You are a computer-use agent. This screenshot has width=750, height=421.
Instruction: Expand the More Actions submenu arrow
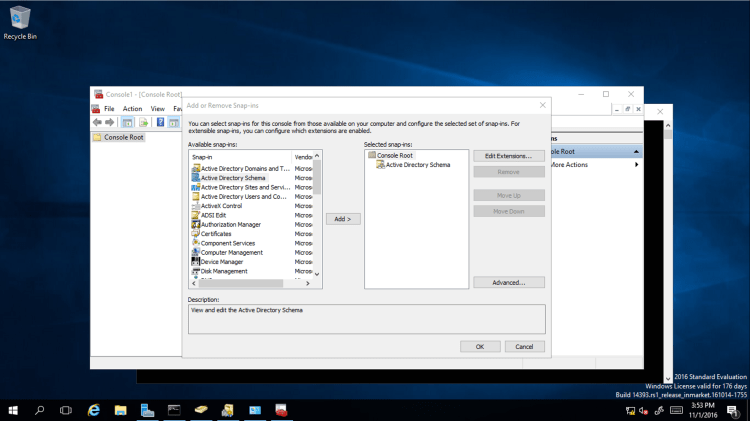tap(636, 164)
